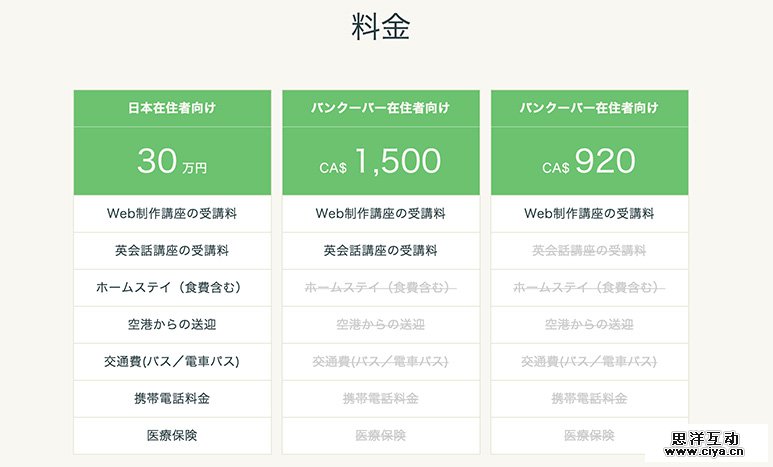Click 携帯電話料金 in the 30万円 plan
Image resolution: width=773 pixels, height=467 pixels.
172,398
